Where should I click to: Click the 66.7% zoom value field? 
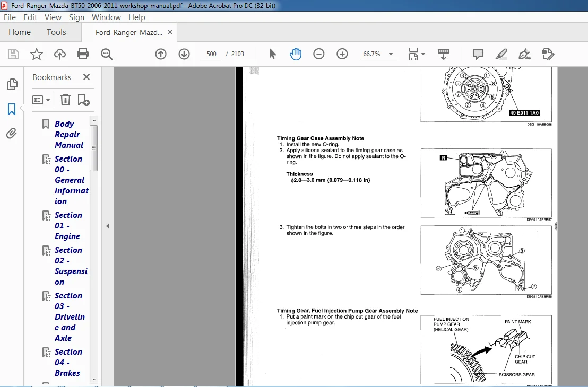click(371, 54)
